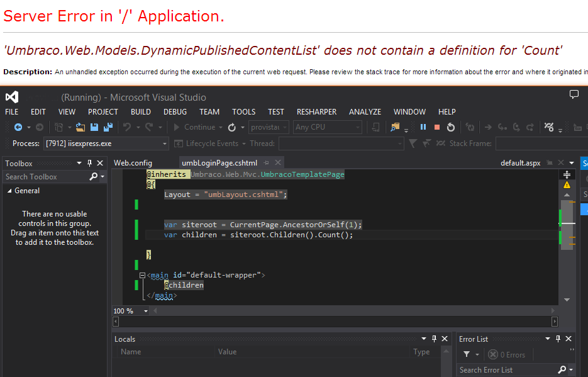The height and width of the screenshot is (377, 588).
Task: Open the DEBUG menu
Action: [x=175, y=112]
